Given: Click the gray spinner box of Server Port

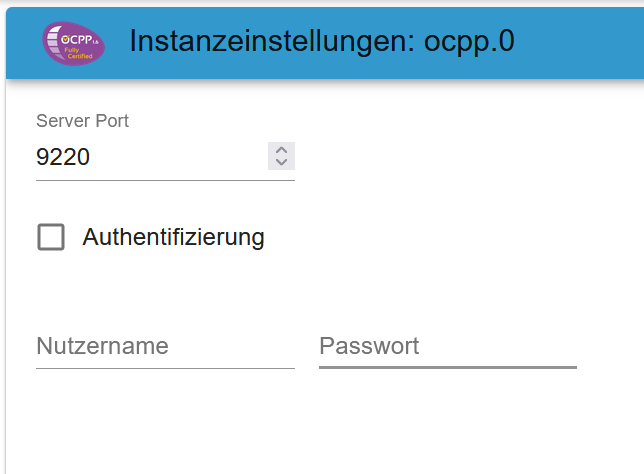Looking at the screenshot, I should click(281, 156).
